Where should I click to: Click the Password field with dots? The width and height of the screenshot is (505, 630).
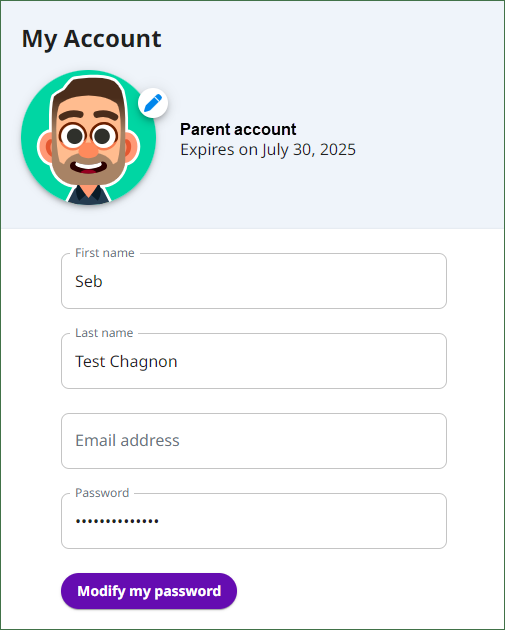(254, 521)
